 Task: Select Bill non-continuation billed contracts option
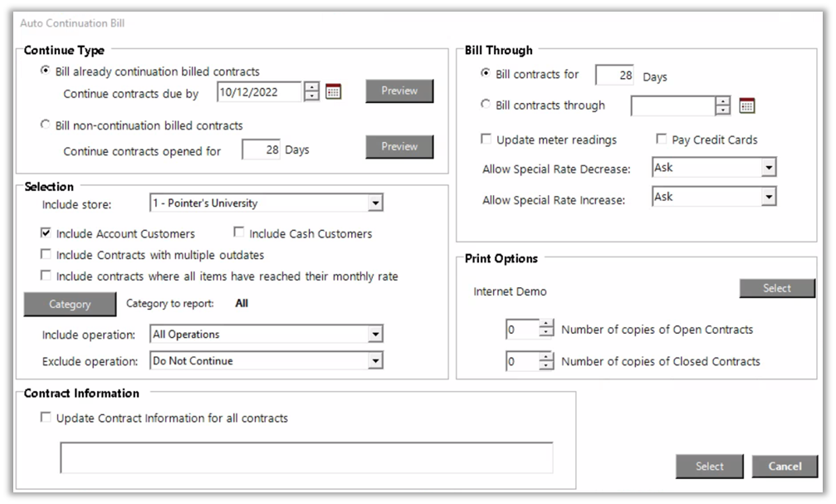click(x=46, y=125)
